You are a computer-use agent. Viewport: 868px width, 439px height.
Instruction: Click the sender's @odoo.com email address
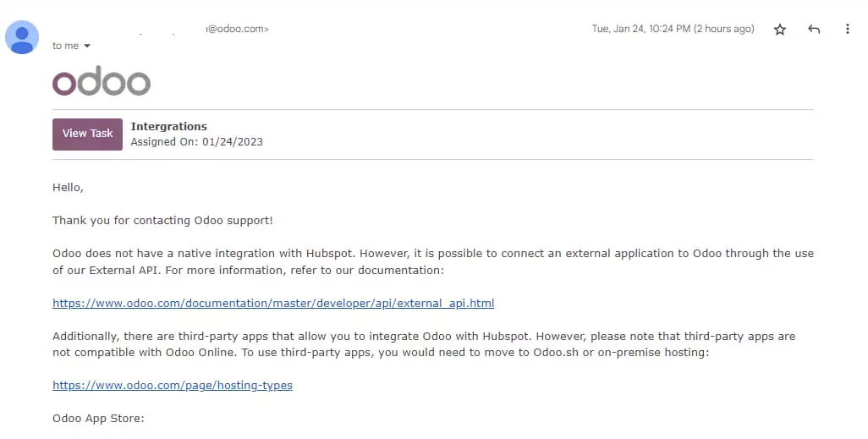(238, 29)
